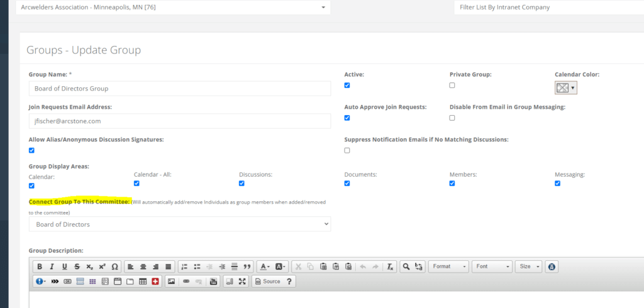Image resolution: width=644 pixels, height=308 pixels.
Task: Click the remove format icon
Action: [390, 267]
